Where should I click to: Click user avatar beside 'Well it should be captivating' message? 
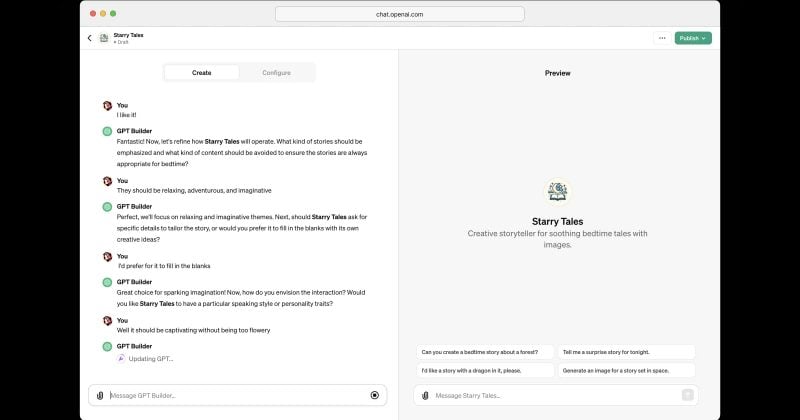[x=107, y=321]
